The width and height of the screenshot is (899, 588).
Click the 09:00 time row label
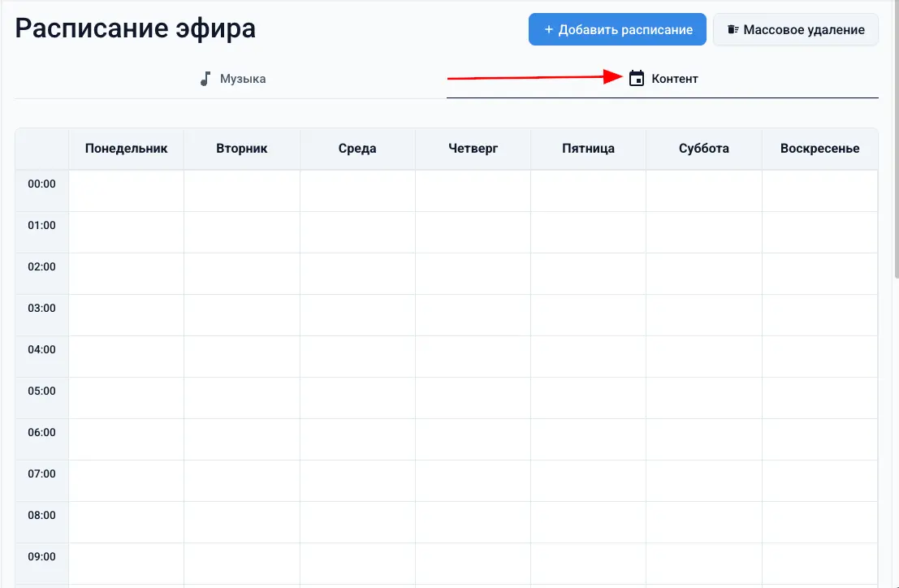(x=41, y=556)
